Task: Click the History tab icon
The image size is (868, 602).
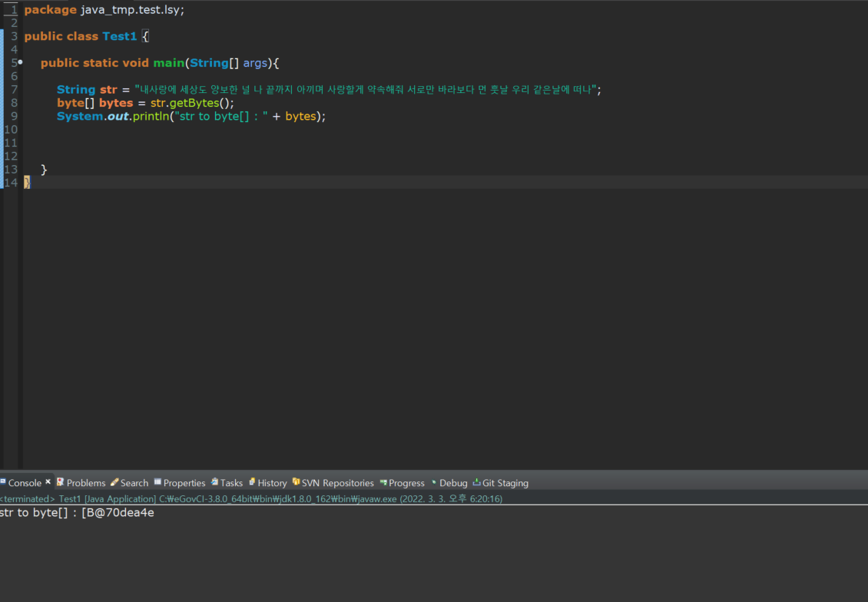Action: click(x=253, y=482)
